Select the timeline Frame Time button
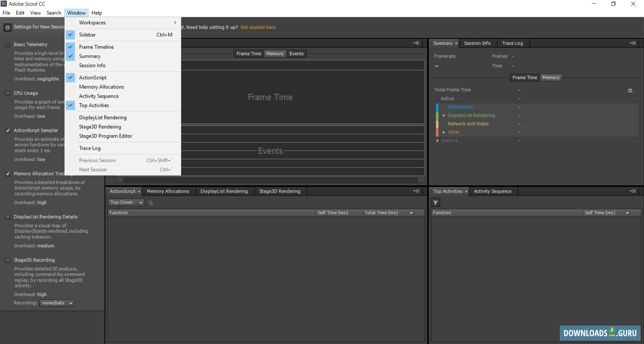644x344 pixels. pyautogui.click(x=249, y=54)
